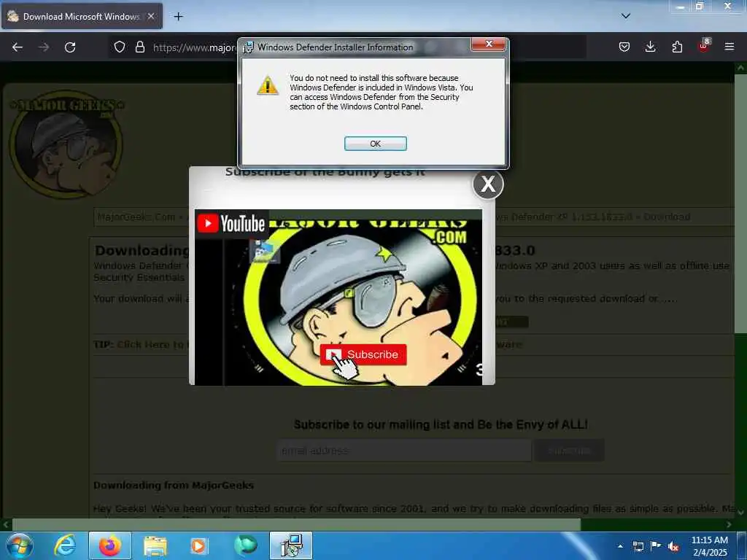Click the scroll right arrow at bottom
The height and width of the screenshot is (560, 747).
(x=729, y=524)
